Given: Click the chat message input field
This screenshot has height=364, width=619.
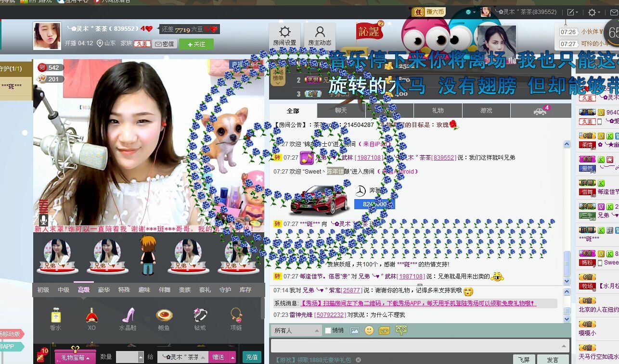Looking at the screenshot, I should click(420, 345).
